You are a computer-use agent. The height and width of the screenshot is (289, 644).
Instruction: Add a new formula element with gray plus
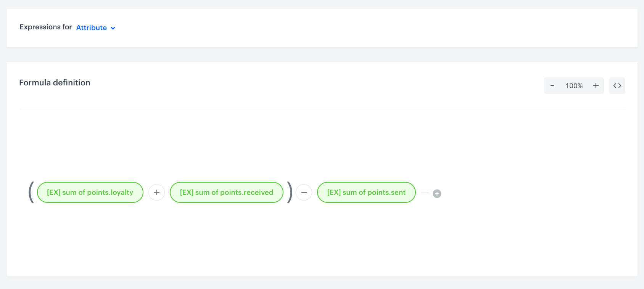(437, 194)
